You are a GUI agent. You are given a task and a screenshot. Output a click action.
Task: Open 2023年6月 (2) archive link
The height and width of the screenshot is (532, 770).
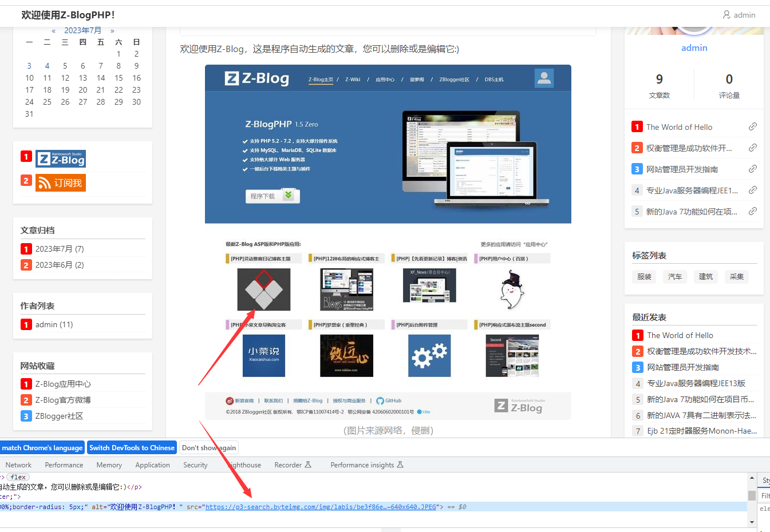tap(60, 265)
